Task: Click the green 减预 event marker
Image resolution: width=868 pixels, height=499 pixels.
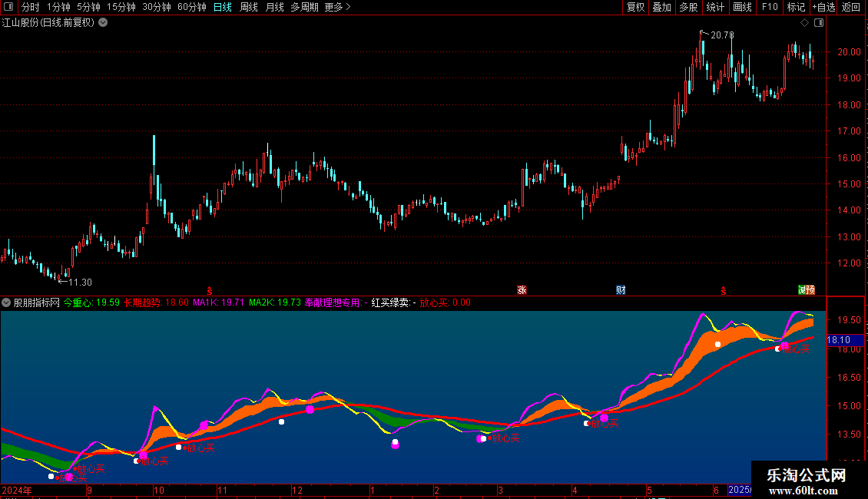Action: click(806, 290)
